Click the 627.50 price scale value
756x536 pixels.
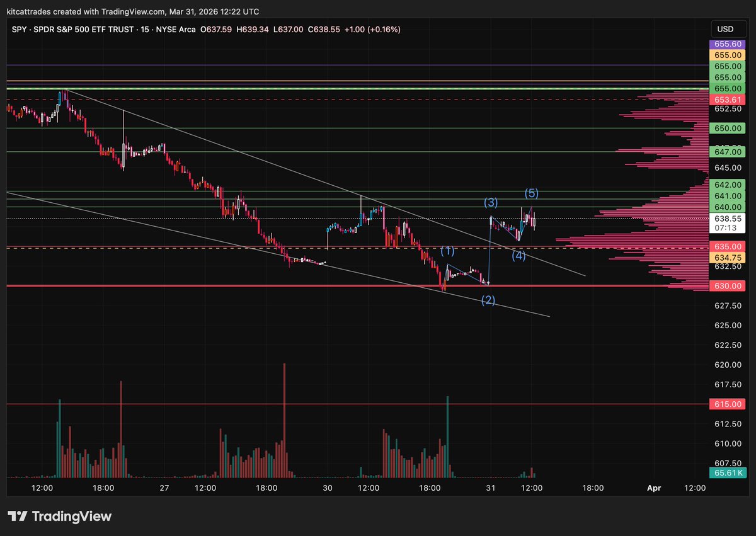(727, 305)
